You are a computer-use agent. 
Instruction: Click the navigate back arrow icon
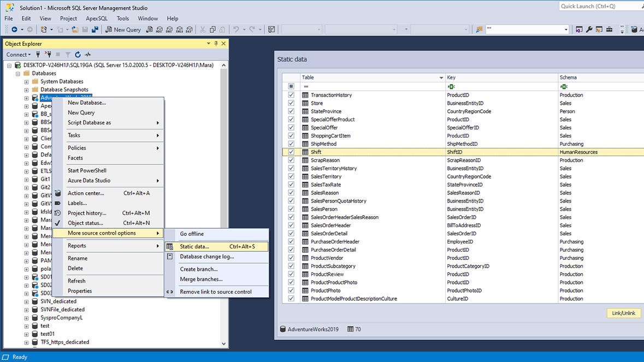pos(14,29)
